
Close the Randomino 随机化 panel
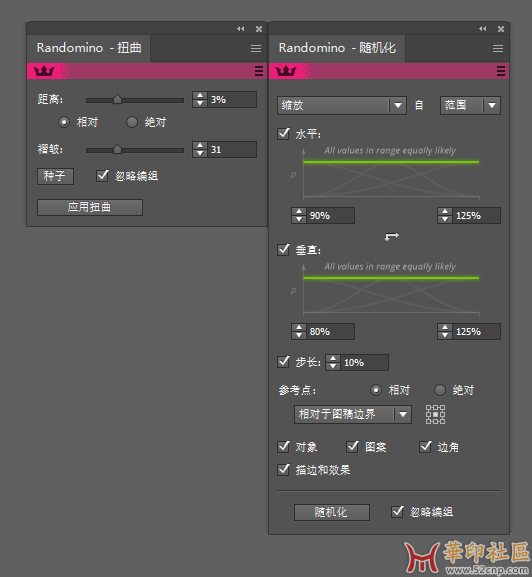501,29
